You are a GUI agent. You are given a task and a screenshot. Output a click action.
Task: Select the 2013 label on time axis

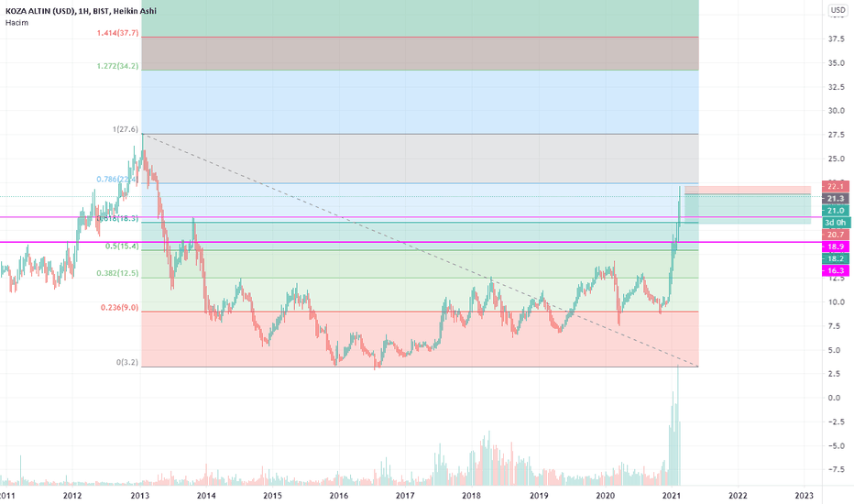tap(140, 495)
